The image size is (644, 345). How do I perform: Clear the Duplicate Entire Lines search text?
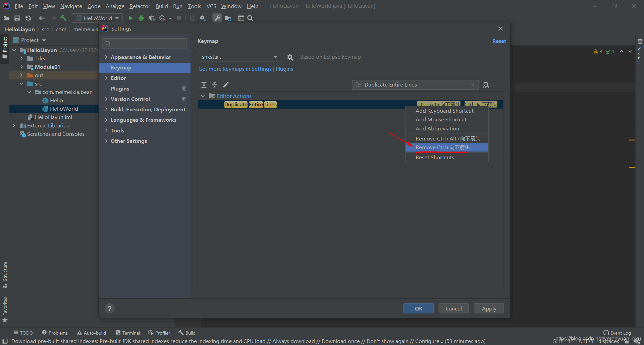[473, 85]
